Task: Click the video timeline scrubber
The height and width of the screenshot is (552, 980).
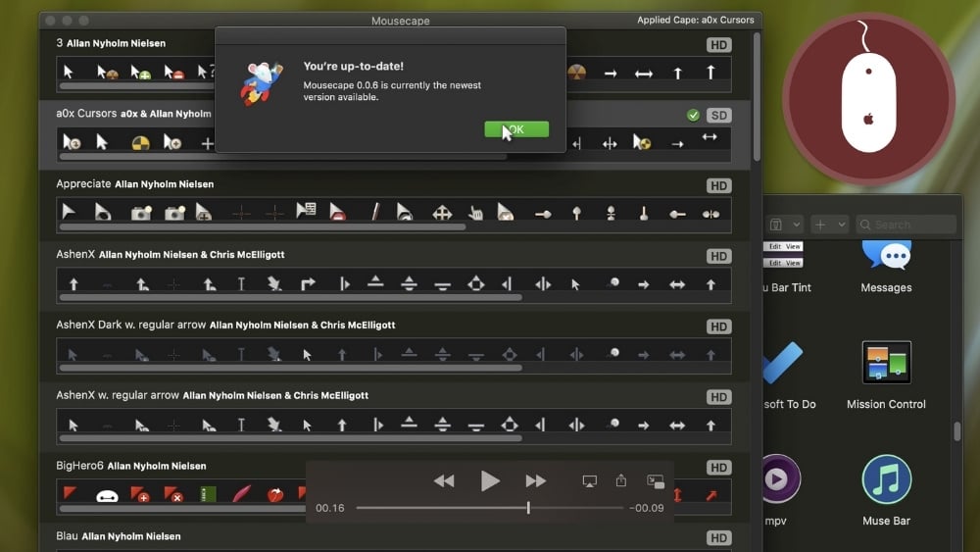Action: click(x=528, y=508)
